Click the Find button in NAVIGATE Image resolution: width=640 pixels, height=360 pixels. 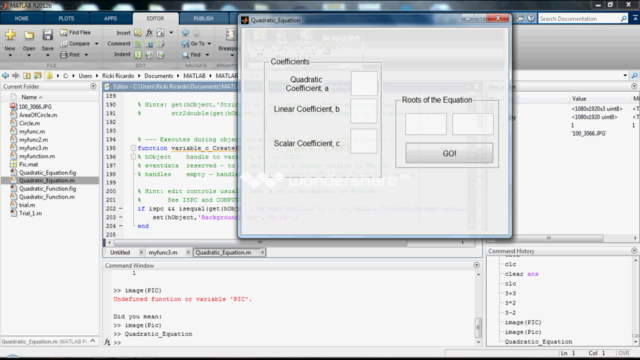pos(192,54)
